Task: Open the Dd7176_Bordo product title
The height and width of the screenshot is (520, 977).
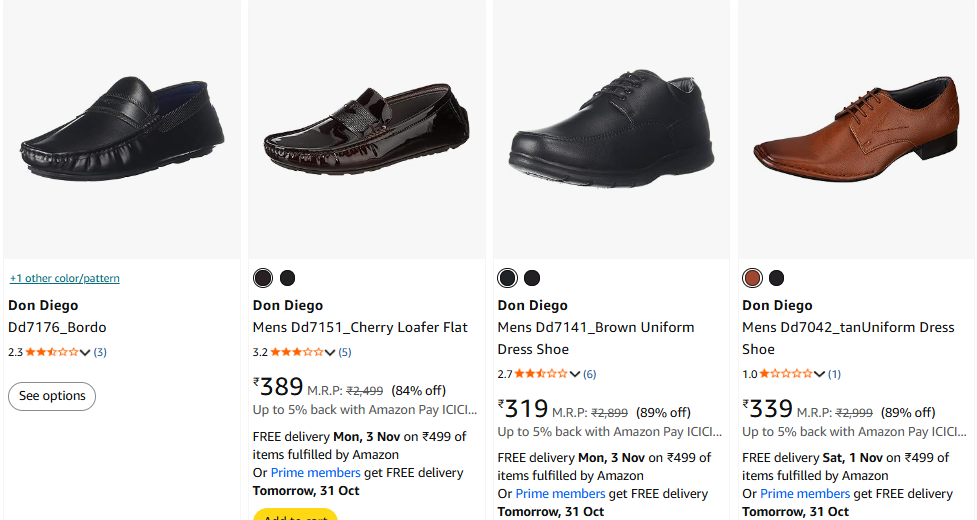Action: (57, 327)
